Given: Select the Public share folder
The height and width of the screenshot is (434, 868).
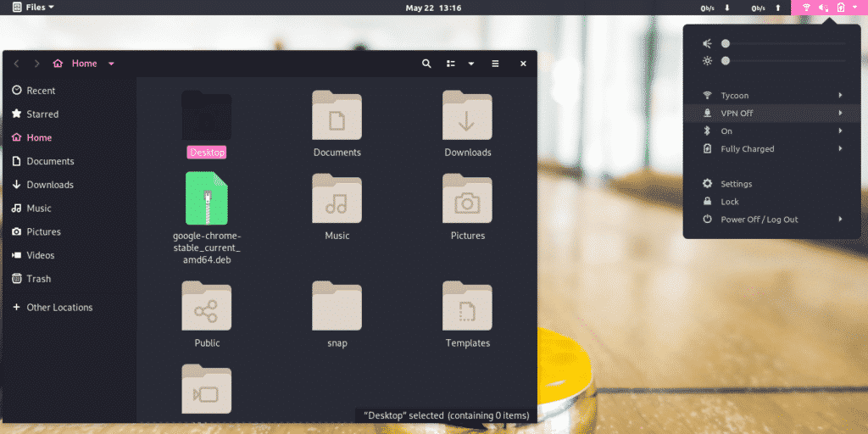Looking at the screenshot, I should tap(207, 305).
